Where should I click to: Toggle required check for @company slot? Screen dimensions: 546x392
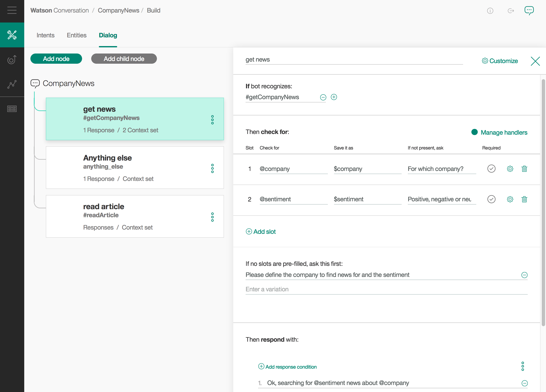click(491, 169)
